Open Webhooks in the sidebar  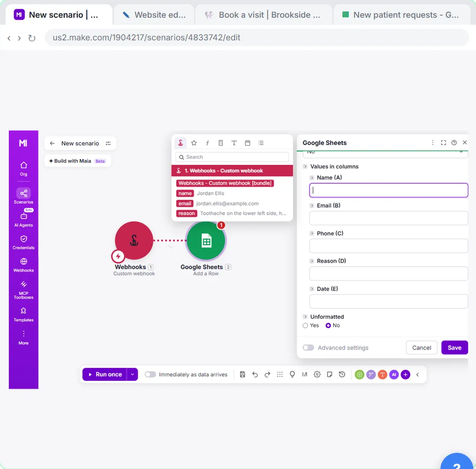(x=23, y=265)
